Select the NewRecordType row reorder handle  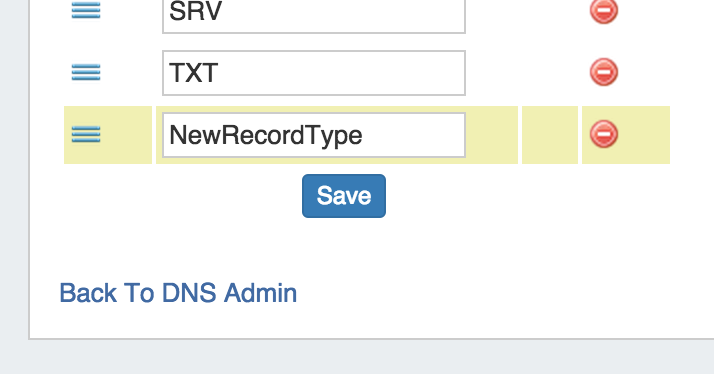(86, 134)
